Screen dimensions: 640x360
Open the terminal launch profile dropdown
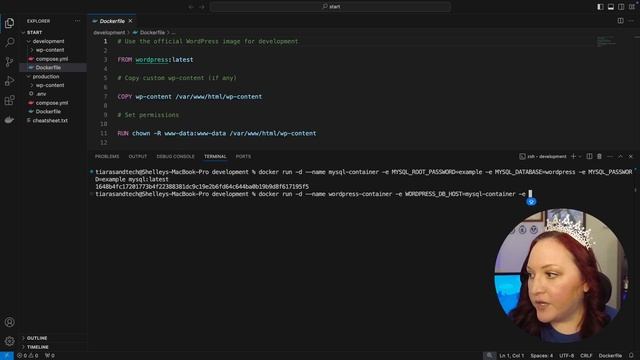coord(580,156)
